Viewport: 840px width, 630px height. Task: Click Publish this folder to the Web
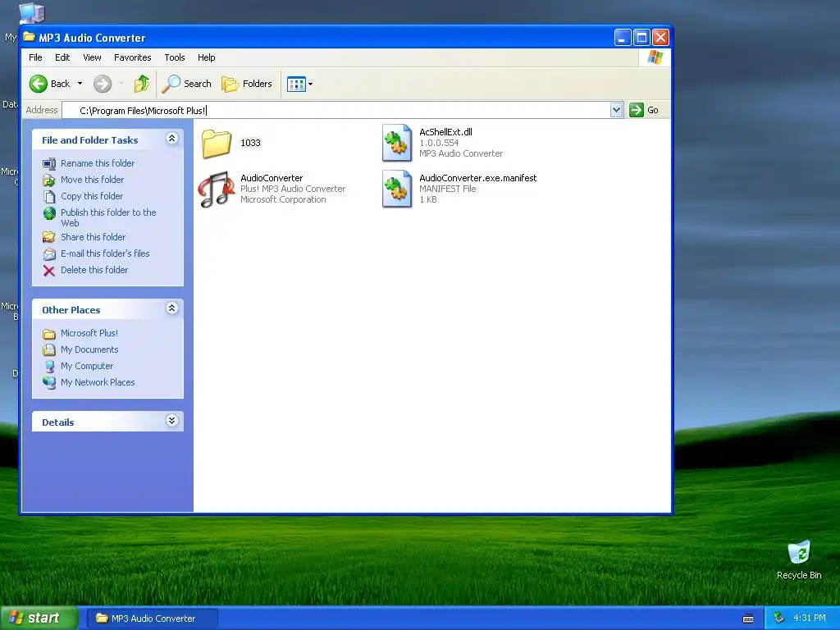coord(108,217)
